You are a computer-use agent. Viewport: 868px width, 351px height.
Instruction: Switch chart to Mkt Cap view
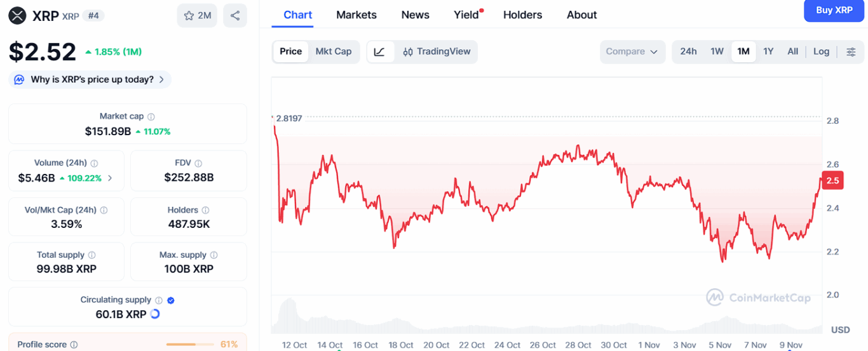coord(334,52)
